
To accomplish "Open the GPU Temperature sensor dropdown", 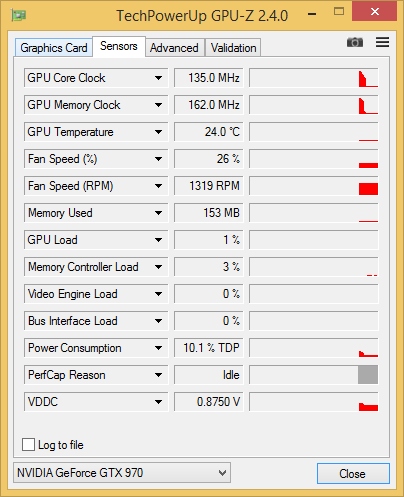I will (x=158, y=132).
